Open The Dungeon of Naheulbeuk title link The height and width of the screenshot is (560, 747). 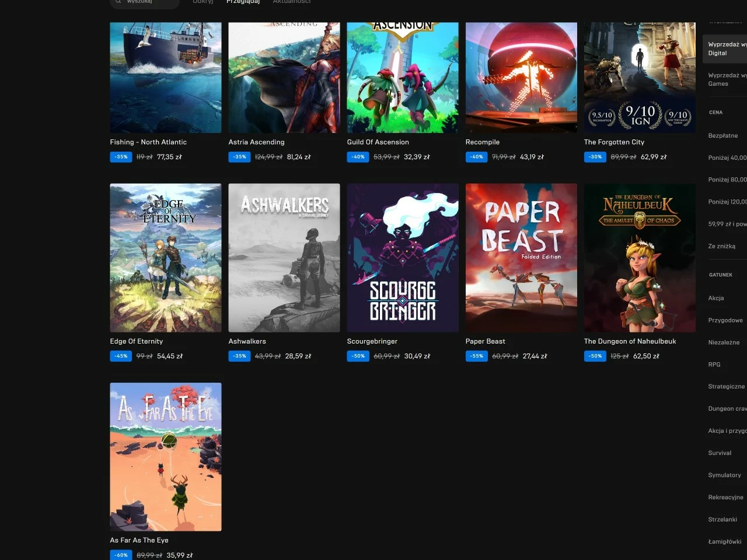(x=630, y=341)
